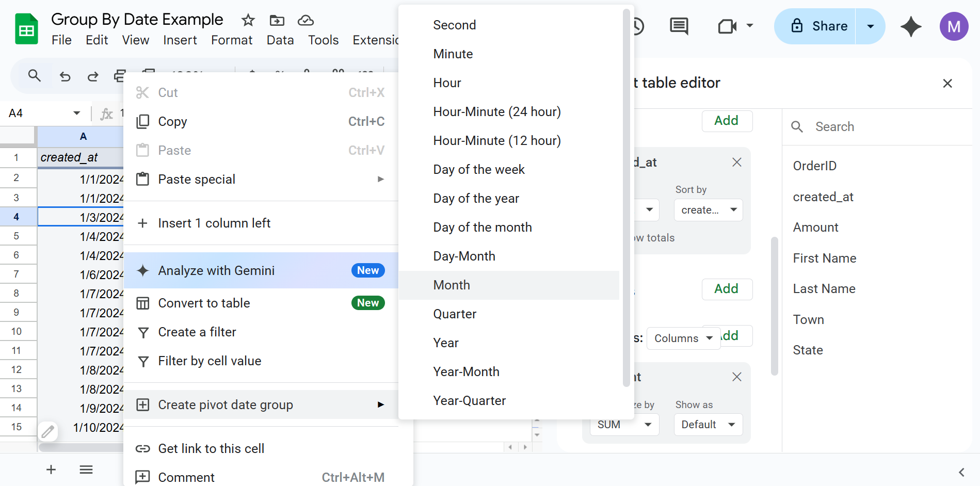The height and width of the screenshot is (486, 980).
Task: Select Month from the pivot date group submenu
Action: click(451, 285)
